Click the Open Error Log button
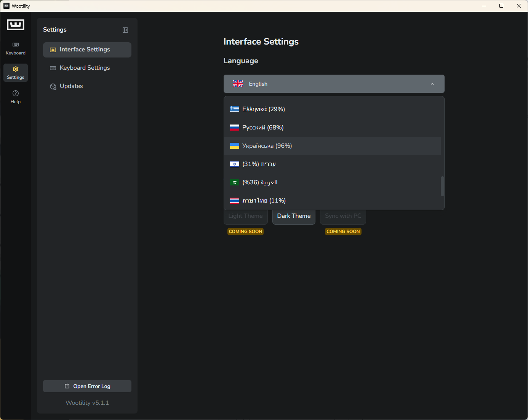 [x=87, y=386]
